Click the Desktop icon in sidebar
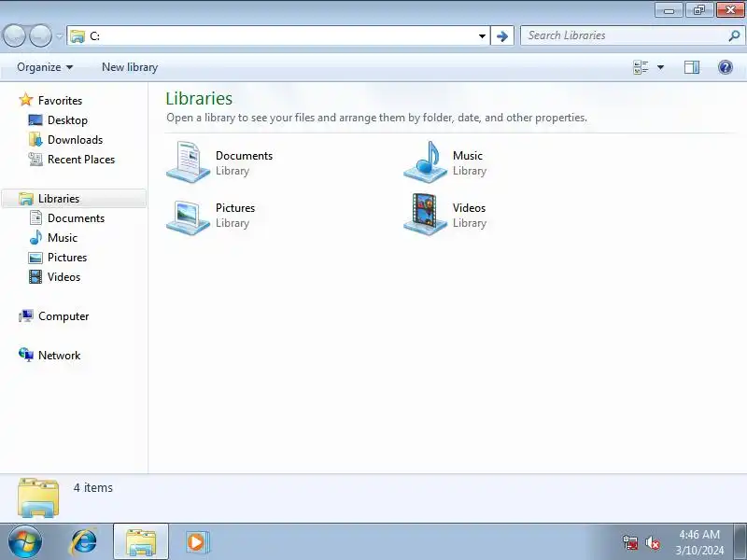 click(35, 120)
